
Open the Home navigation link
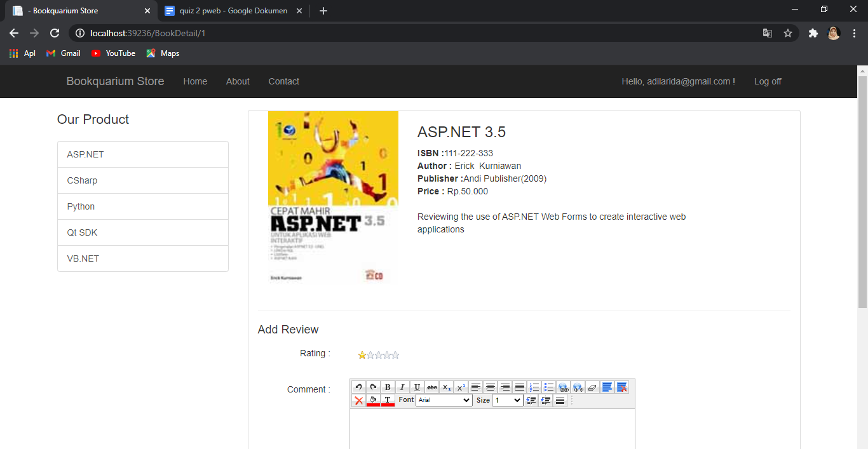195,81
